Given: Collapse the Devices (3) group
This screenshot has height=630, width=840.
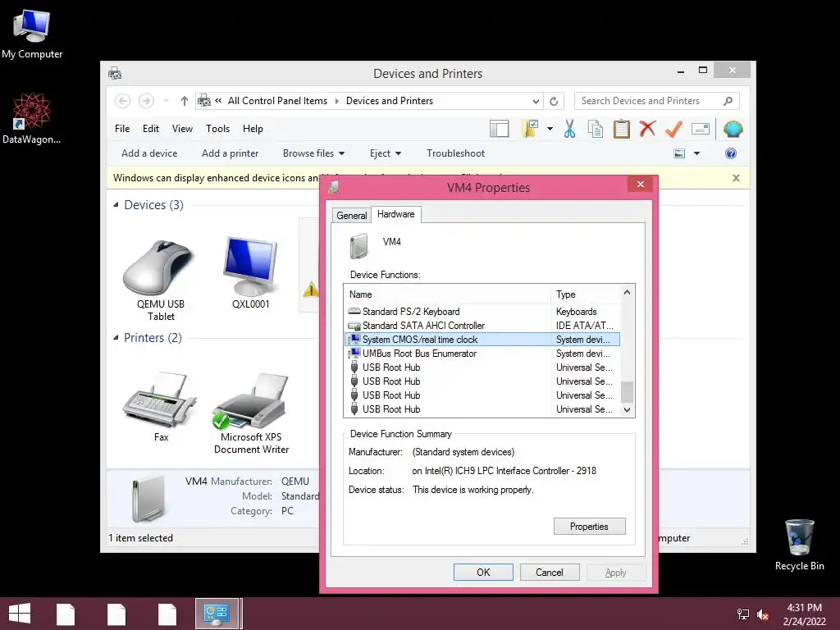Looking at the screenshot, I should click(x=116, y=204).
